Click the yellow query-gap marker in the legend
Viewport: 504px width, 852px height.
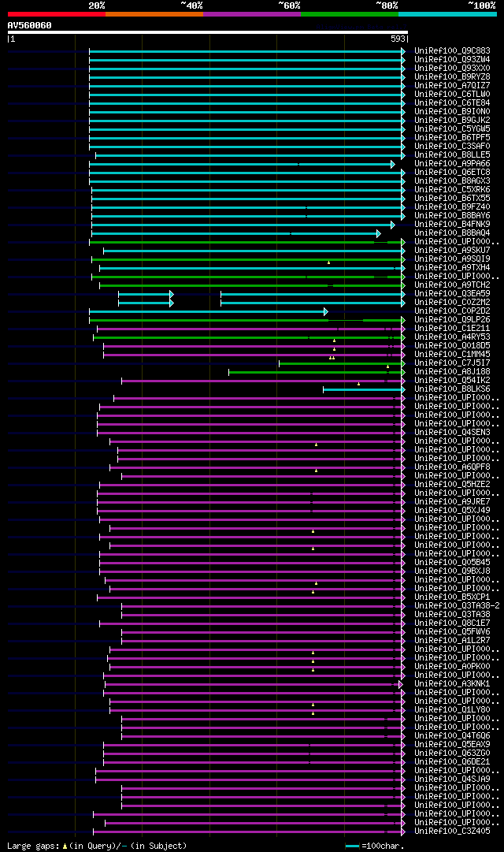coord(65,846)
